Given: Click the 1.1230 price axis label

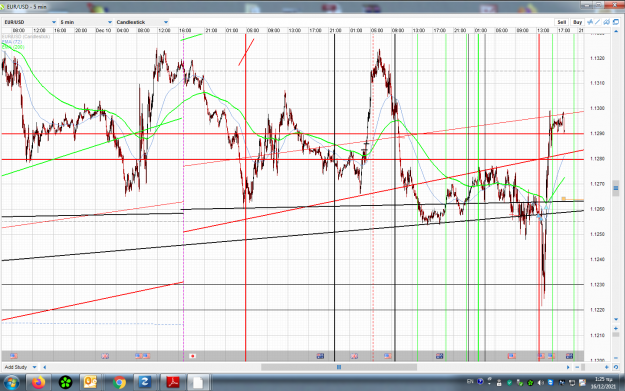Looking at the screenshot, I should tap(597, 285).
